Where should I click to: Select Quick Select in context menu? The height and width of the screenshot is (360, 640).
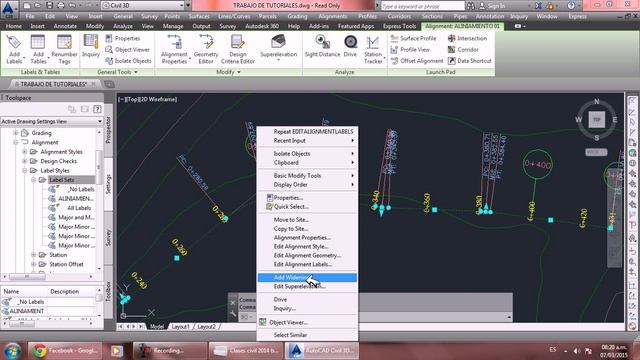307,207
